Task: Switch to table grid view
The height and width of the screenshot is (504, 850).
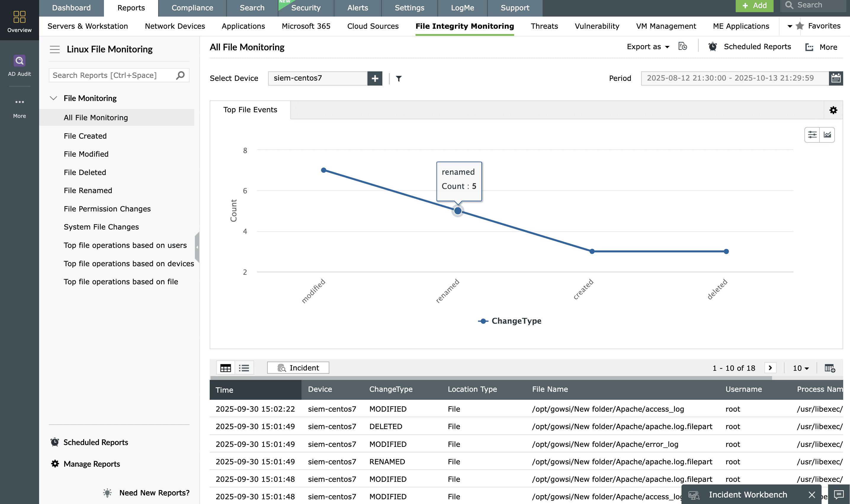Action: [225, 368]
